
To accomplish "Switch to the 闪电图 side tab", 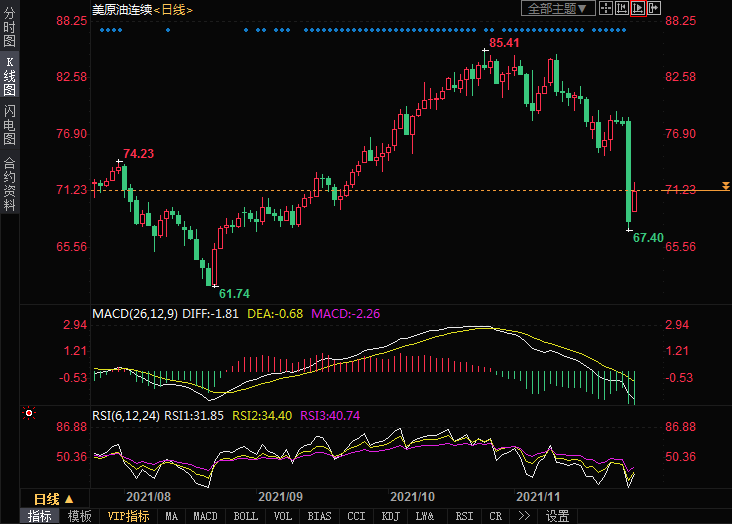I will tap(10, 124).
